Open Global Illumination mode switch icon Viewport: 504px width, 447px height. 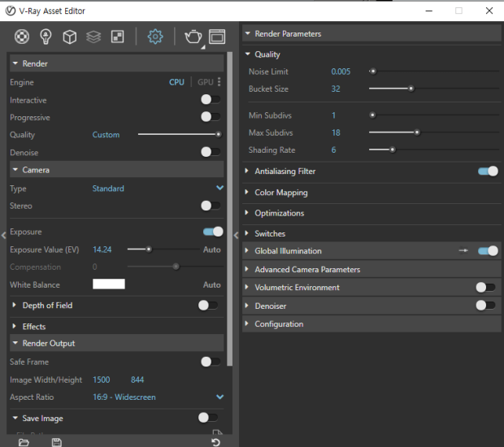point(463,250)
